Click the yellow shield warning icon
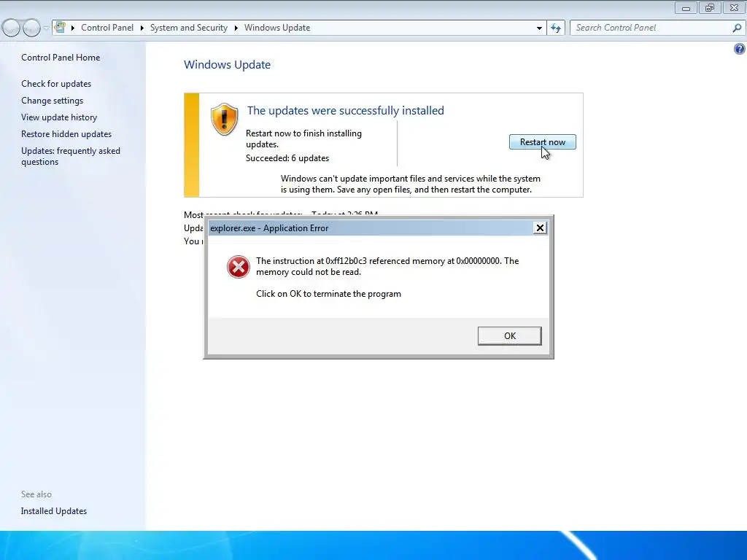The height and width of the screenshot is (560, 747). coord(225,119)
